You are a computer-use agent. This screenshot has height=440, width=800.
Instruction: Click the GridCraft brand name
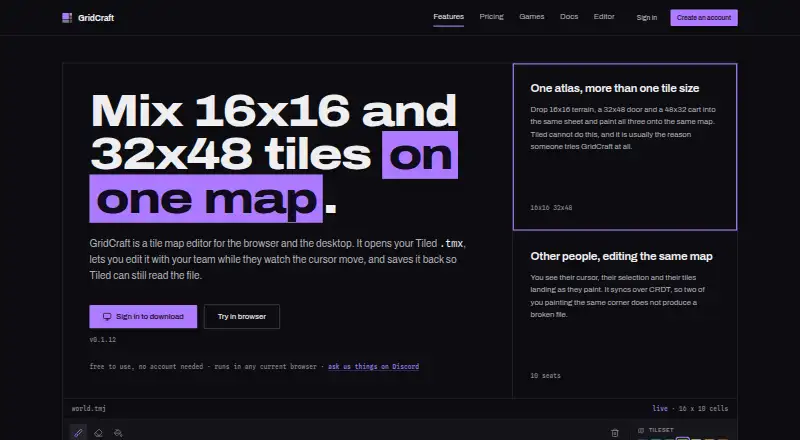(96, 18)
